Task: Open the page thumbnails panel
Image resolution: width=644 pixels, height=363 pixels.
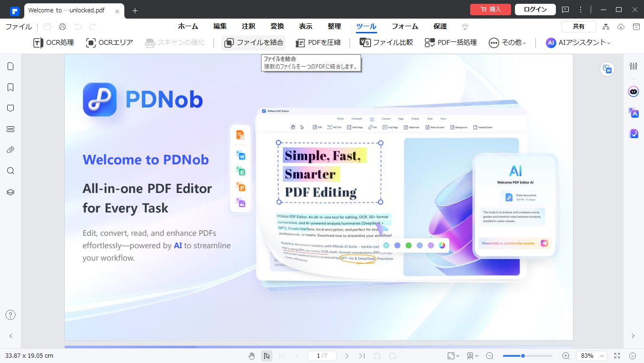Action: coord(10,66)
